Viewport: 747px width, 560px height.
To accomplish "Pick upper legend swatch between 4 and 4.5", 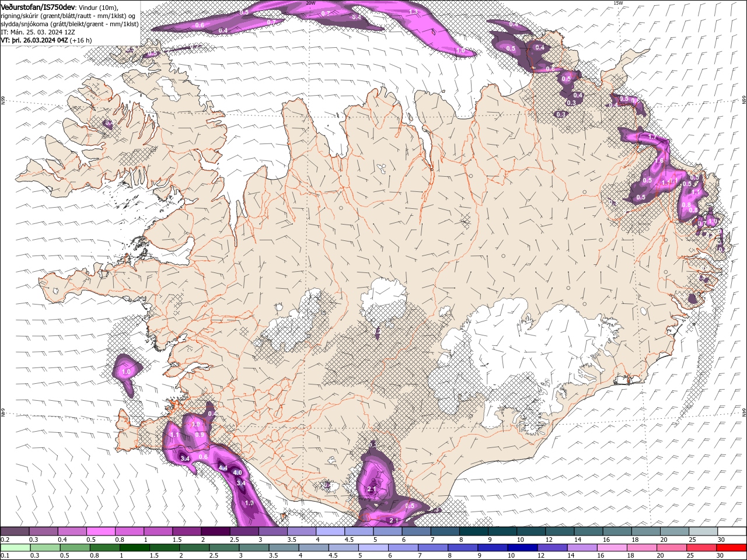I will [x=330, y=531].
